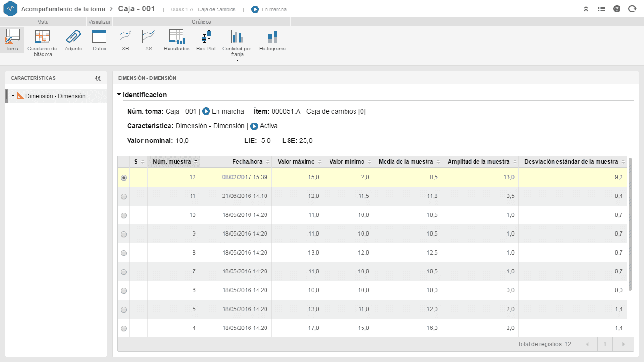
Task: Select radio button for sample 11
Action: tap(124, 197)
